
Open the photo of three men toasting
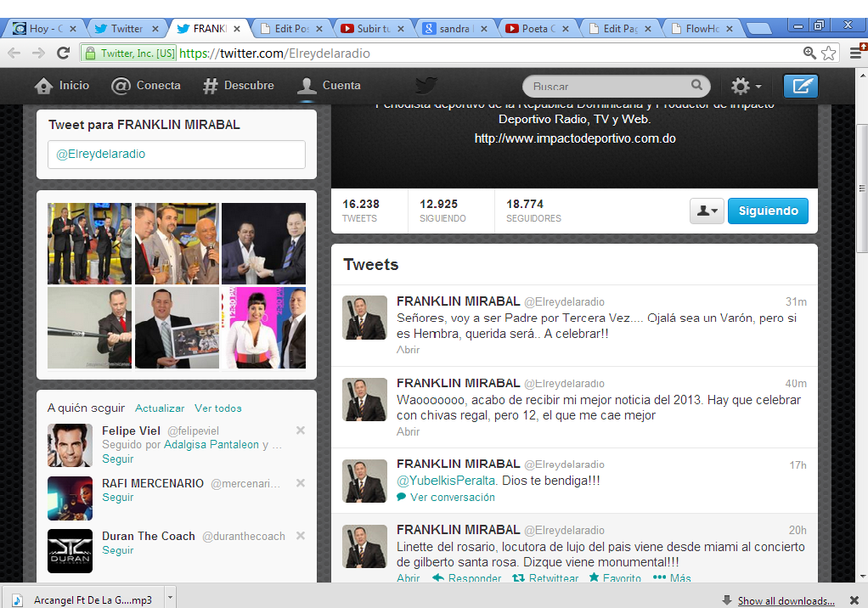[178, 244]
